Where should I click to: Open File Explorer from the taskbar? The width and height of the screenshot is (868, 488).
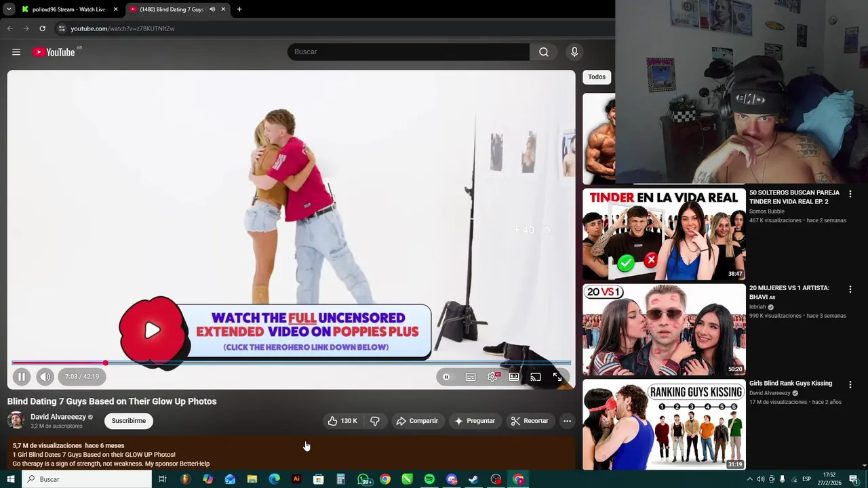coord(252,479)
